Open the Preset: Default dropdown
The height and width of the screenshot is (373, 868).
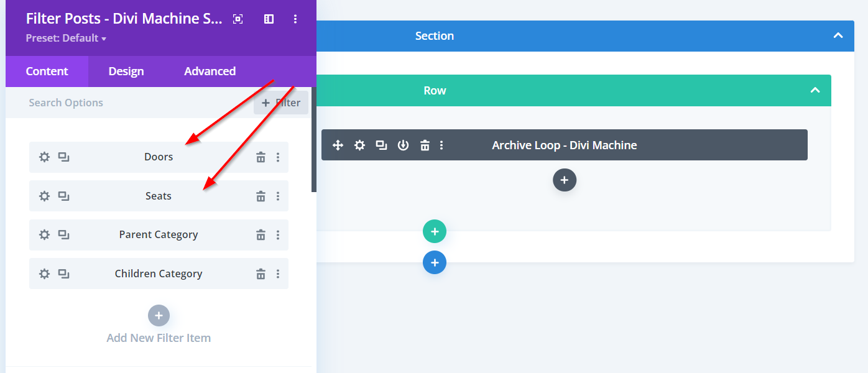(66, 39)
